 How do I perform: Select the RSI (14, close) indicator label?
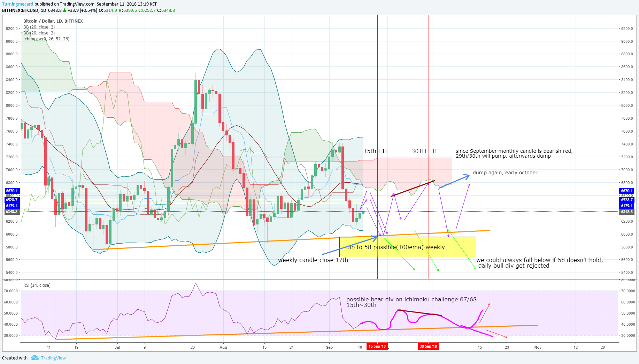37,285
